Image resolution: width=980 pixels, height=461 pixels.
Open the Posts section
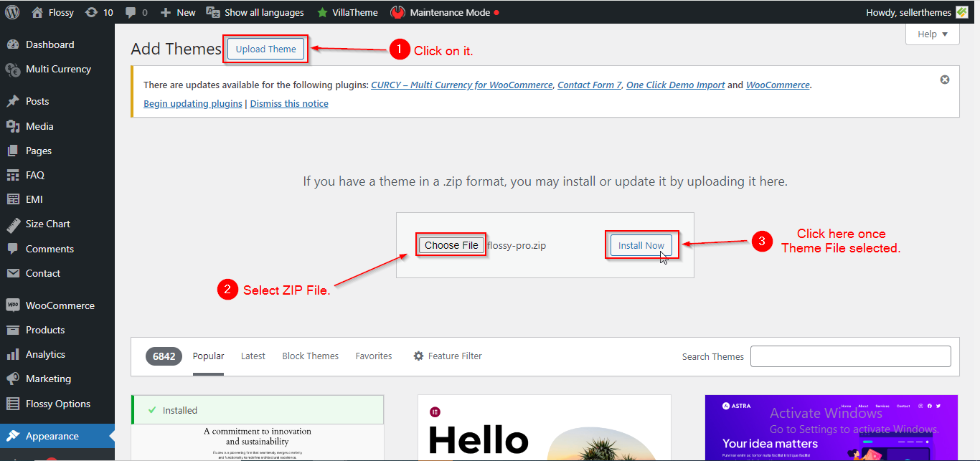pyautogui.click(x=57, y=101)
